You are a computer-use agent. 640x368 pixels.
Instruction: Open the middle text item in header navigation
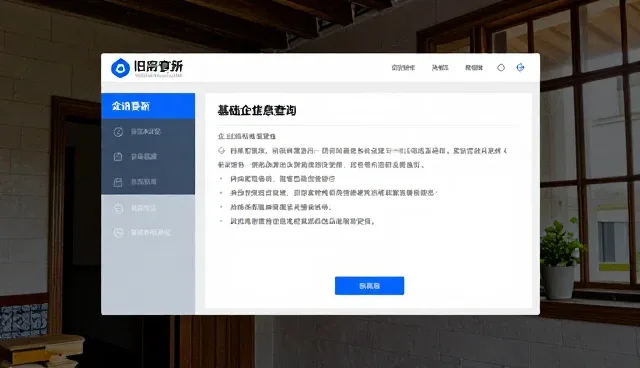pyautogui.click(x=440, y=68)
